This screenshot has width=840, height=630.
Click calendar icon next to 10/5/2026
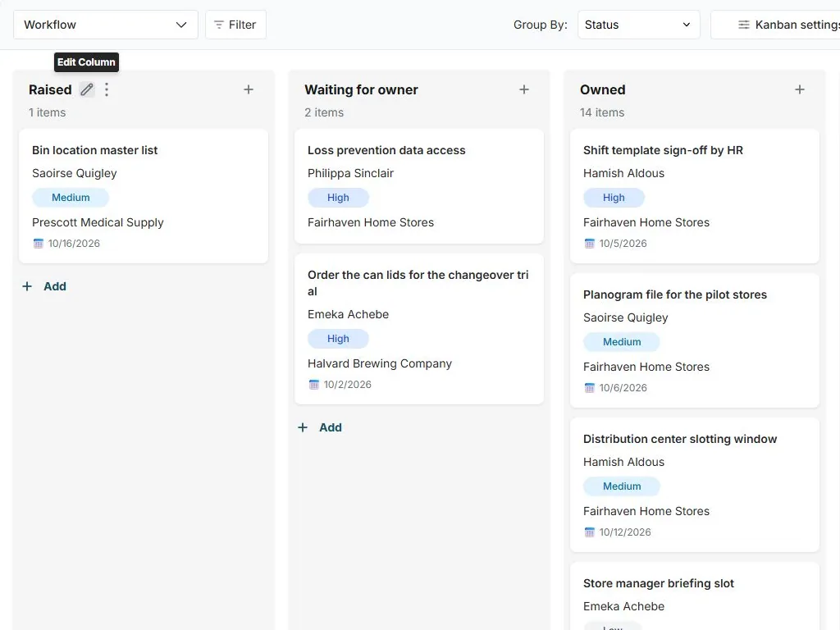tap(589, 243)
